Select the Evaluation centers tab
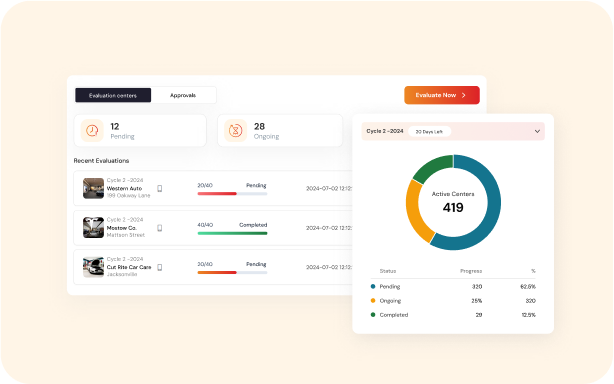 point(113,95)
